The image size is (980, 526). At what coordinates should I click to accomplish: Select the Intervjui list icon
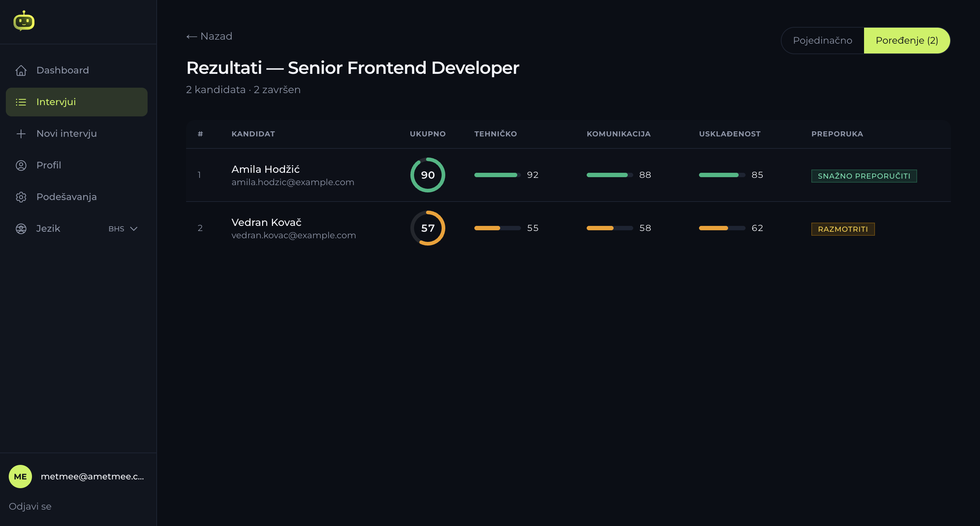coord(21,102)
